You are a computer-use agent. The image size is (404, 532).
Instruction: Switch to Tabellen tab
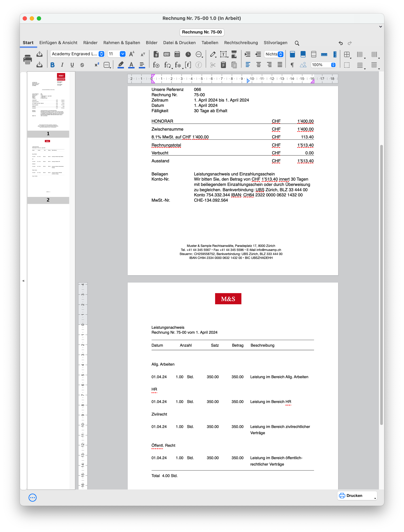(210, 43)
